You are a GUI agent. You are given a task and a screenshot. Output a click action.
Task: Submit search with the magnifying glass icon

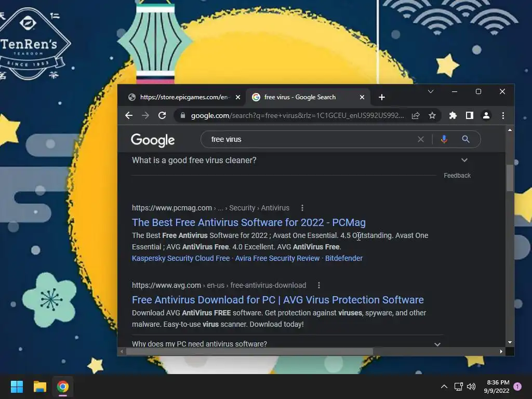click(466, 139)
